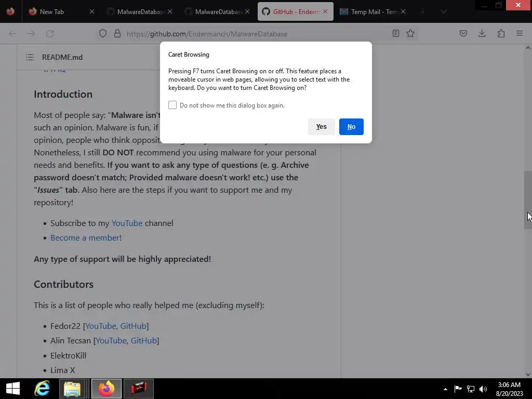Go back one page

(x=12, y=34)
